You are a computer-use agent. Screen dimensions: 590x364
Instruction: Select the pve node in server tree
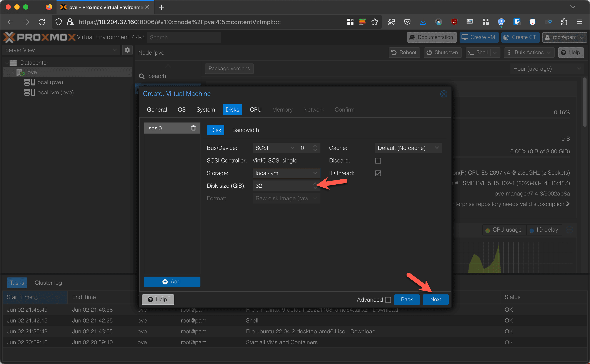(x=67, y=72)
